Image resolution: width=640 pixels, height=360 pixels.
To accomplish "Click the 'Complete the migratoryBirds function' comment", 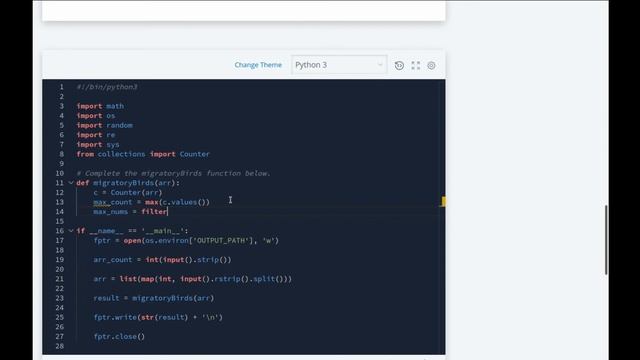I will pos(173,173).
